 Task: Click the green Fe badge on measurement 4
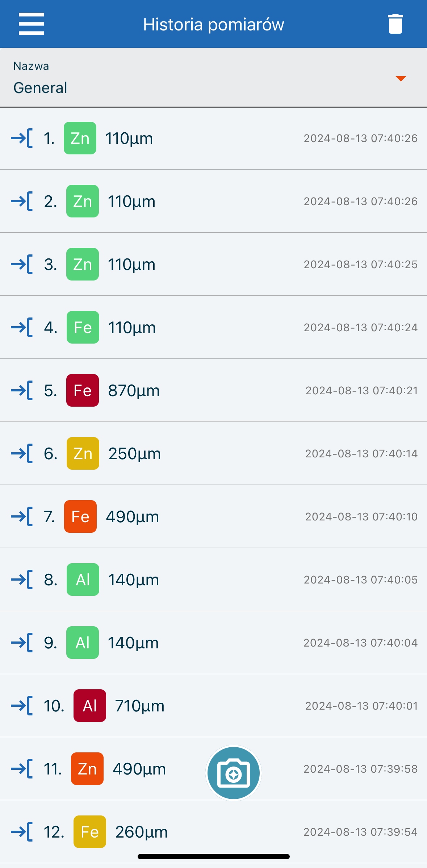tap(83, 327)
